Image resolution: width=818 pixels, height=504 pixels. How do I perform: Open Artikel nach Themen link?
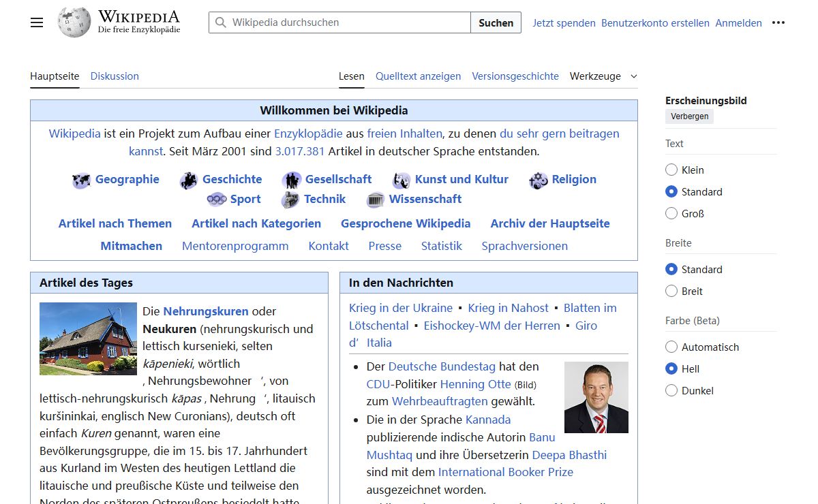pyautogui.click(x=115, y=223)
